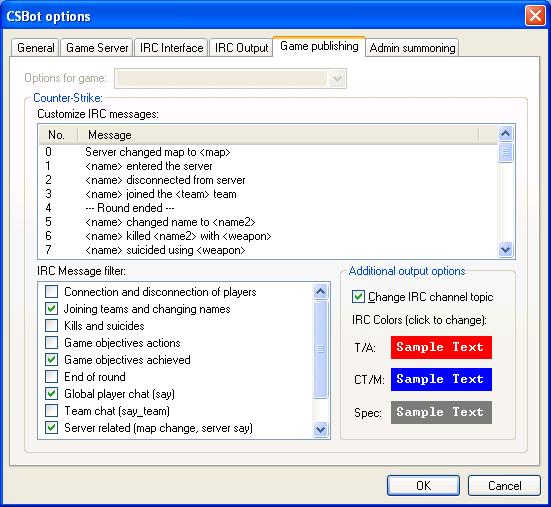Click the Message column header
Screen dimensions: 551x507
click(x=278, y=135)
